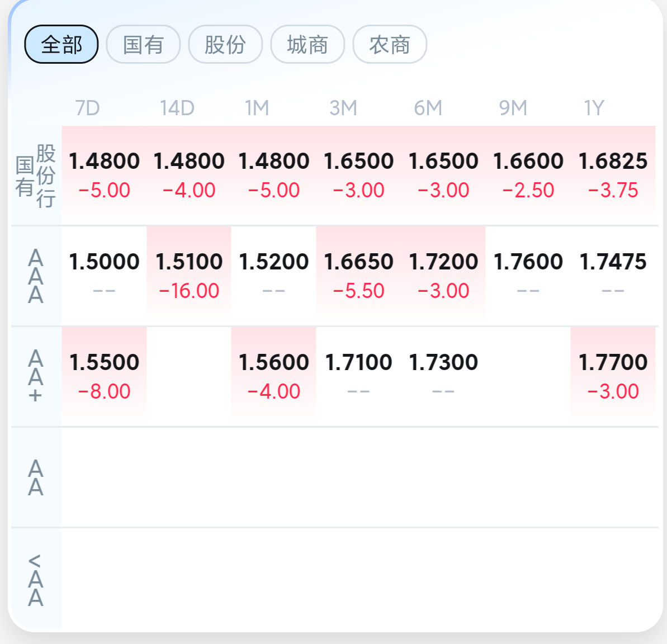Select the 全部 filter tab

point(62,44)
